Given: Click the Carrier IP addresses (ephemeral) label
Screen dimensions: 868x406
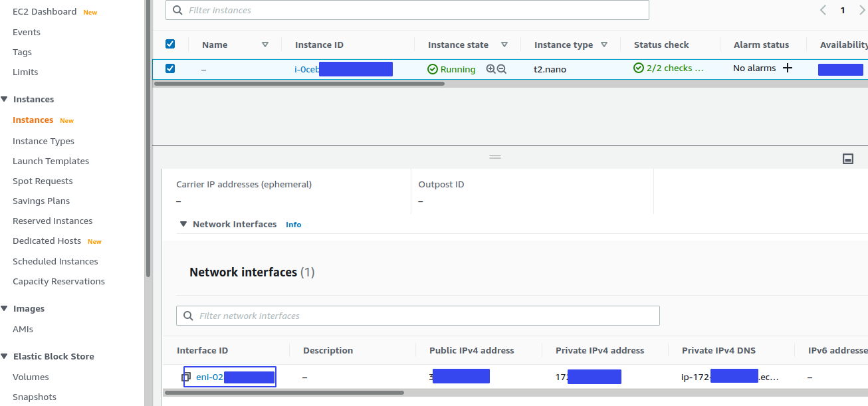Looking at the screenshot, I should pyautogui.click(x=244, y=184).
